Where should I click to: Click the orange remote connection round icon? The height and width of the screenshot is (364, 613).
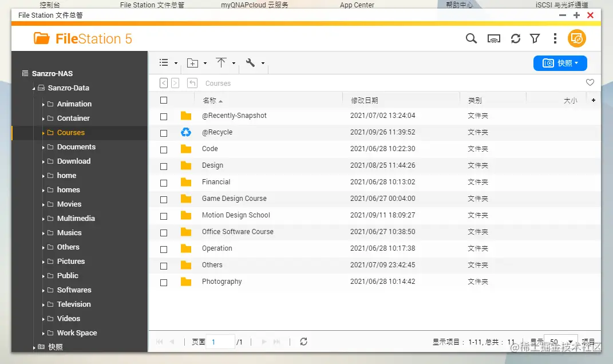(576, 38)
